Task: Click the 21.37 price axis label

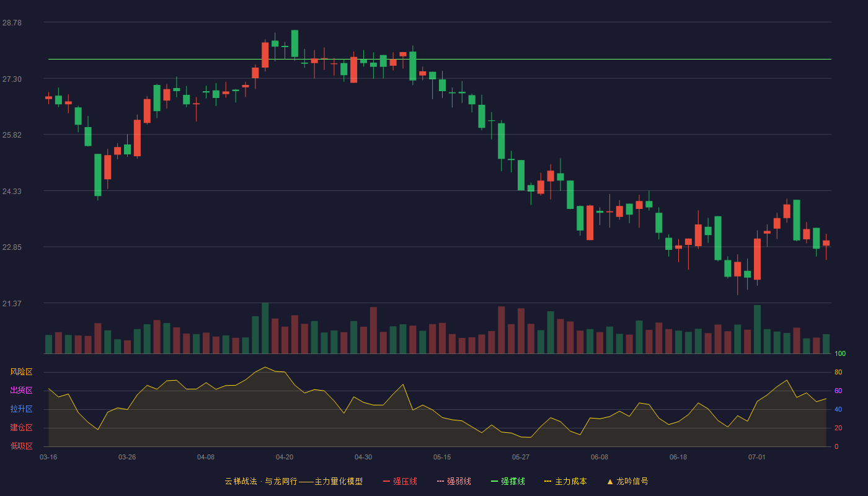Action: pyautogui.click(x=12, y=303)
